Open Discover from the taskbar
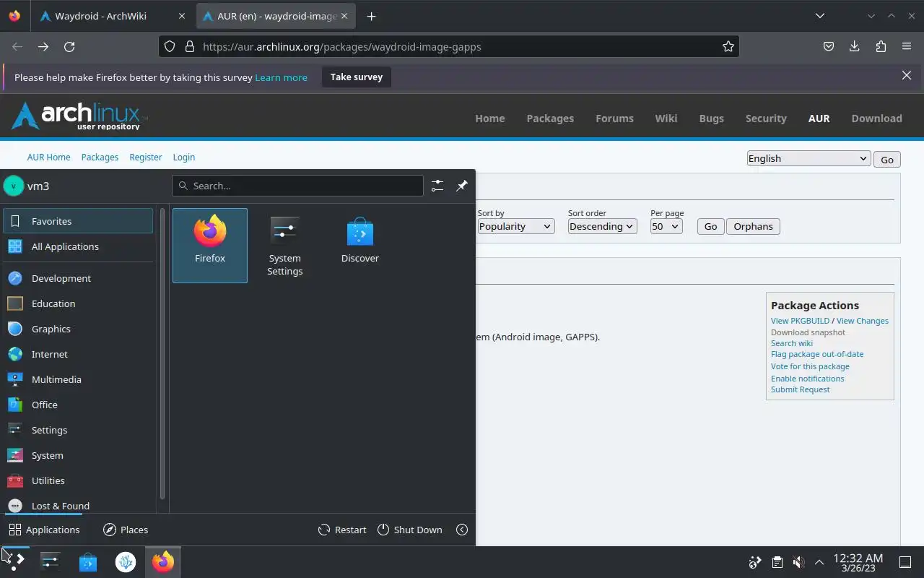 coord(88,562)
